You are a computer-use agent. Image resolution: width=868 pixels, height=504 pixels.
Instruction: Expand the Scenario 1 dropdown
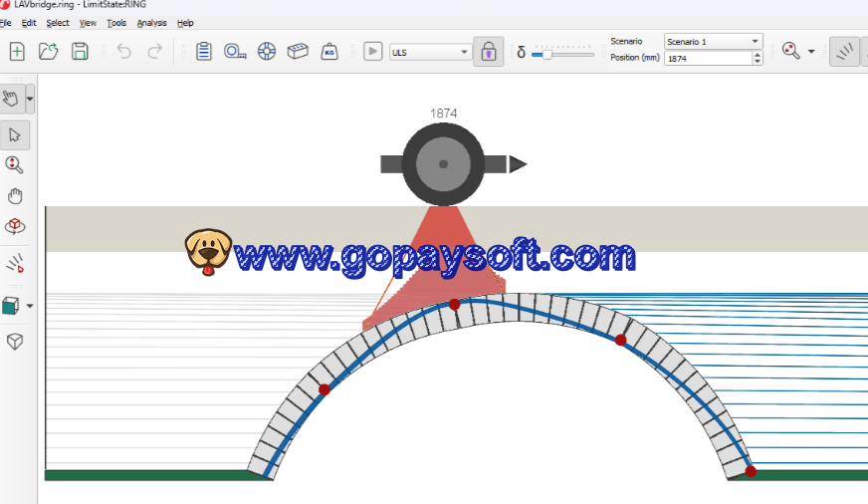point(713,41)
